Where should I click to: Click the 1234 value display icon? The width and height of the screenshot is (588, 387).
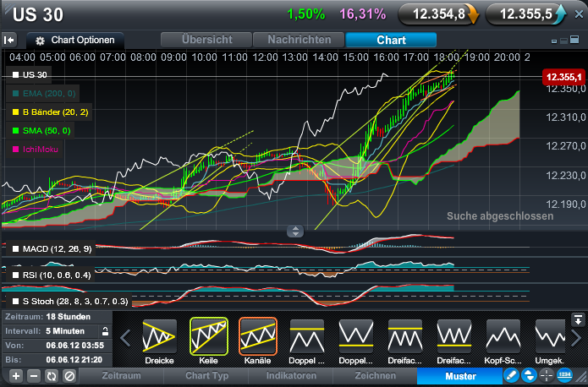tap(564, 375)
